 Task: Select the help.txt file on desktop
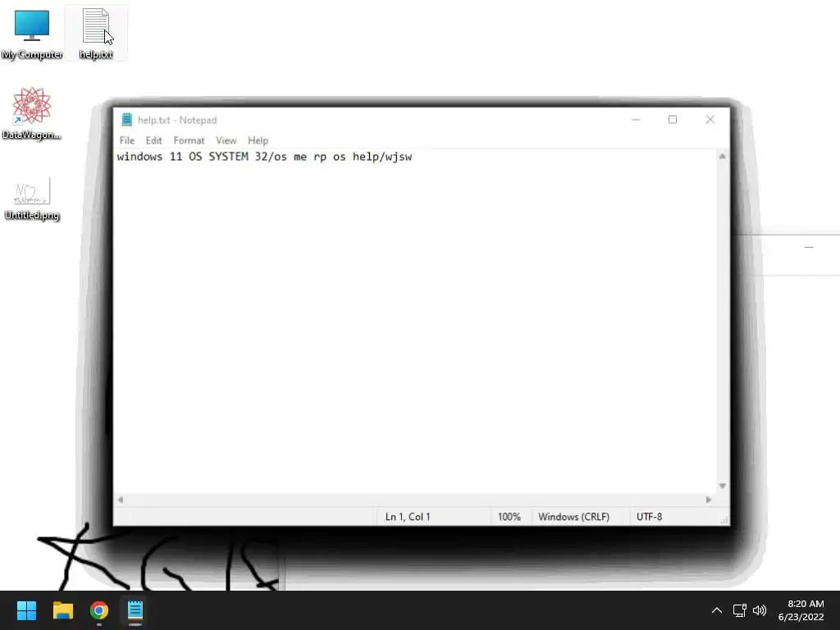pos(96,34)
